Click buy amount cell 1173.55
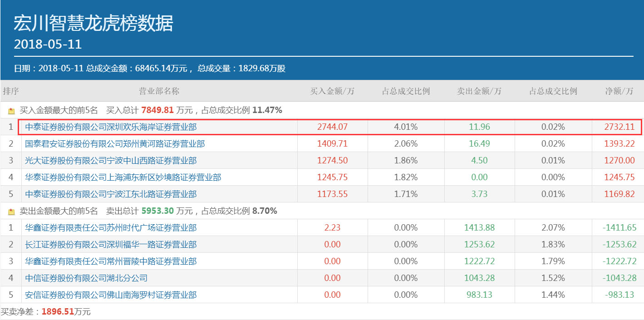644x320 pixels. pos(332,194)
